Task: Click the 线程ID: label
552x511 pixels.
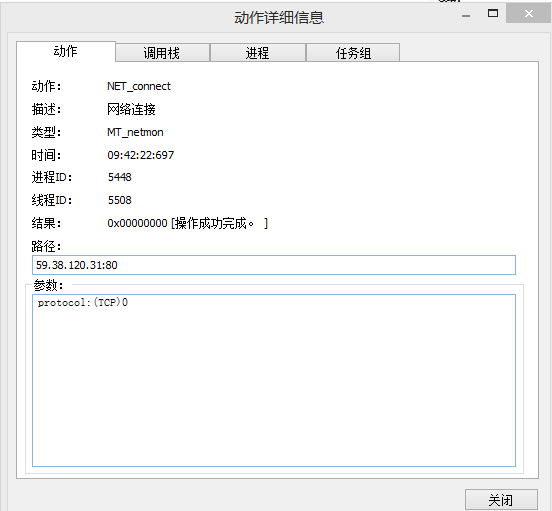Action: [x=52, y=200]
